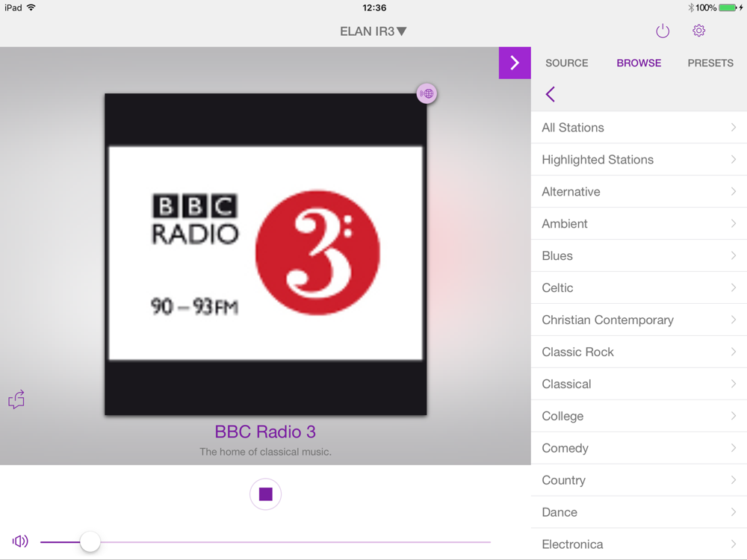
Task: Select the College genre
Action: (639, 416)
